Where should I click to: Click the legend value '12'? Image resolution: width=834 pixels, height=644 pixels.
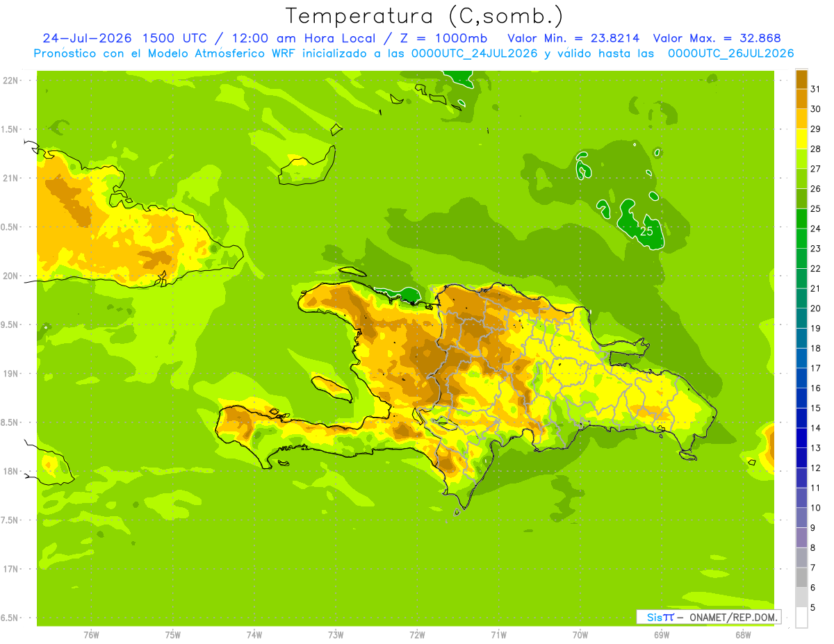(815, 468)
